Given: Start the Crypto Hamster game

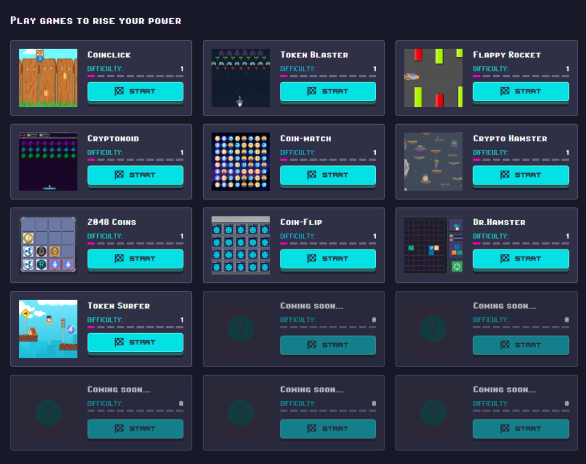Looking at the screenshot, I should (521, 175).
